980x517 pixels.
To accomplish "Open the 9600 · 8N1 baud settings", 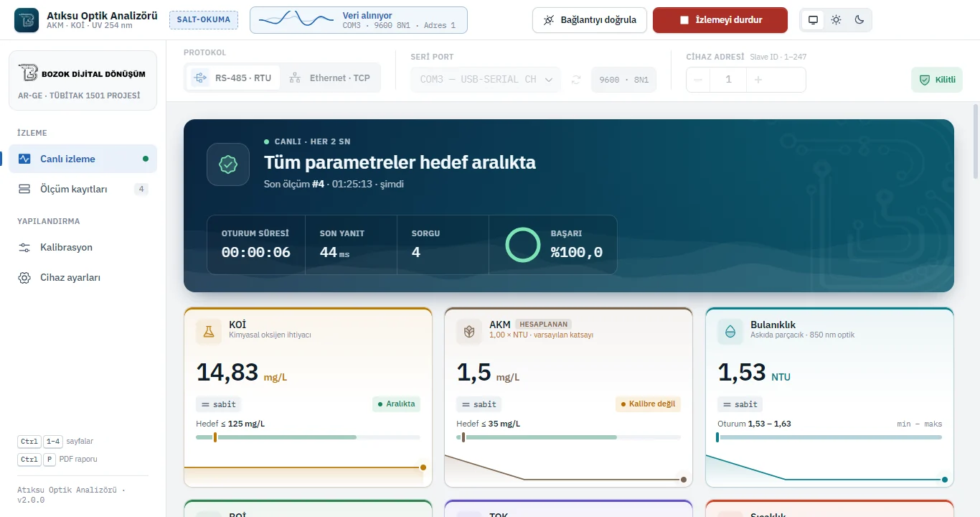I will tap(623, 80).
